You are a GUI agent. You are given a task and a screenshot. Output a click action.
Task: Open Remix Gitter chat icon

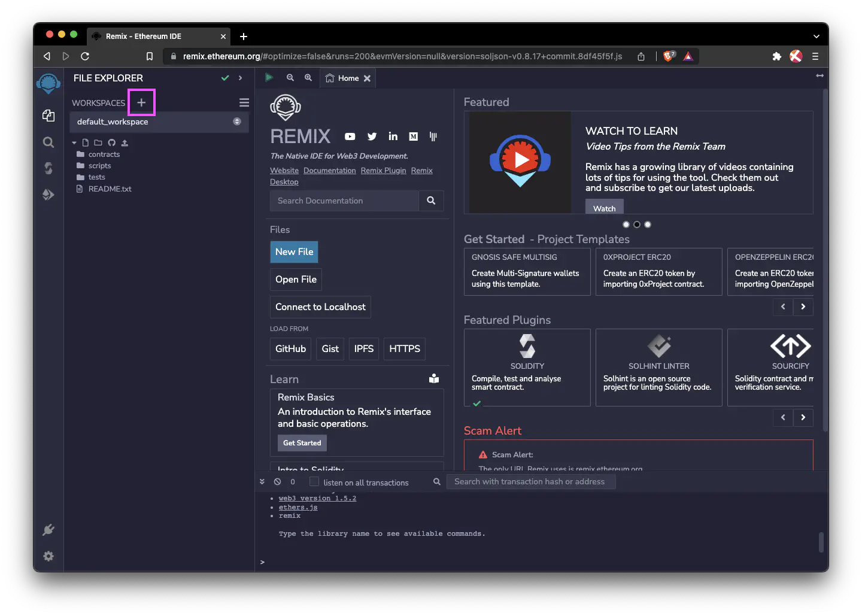tap(433, 136)
